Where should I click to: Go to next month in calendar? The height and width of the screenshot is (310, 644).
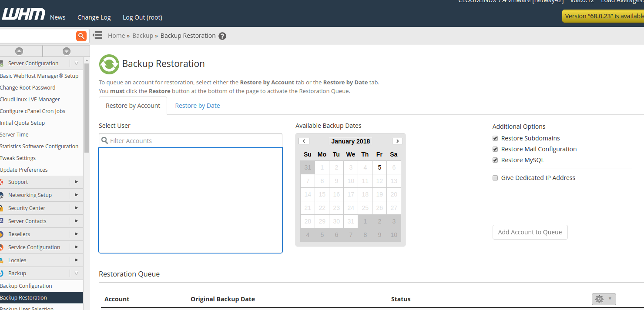[x=397, y=141]
